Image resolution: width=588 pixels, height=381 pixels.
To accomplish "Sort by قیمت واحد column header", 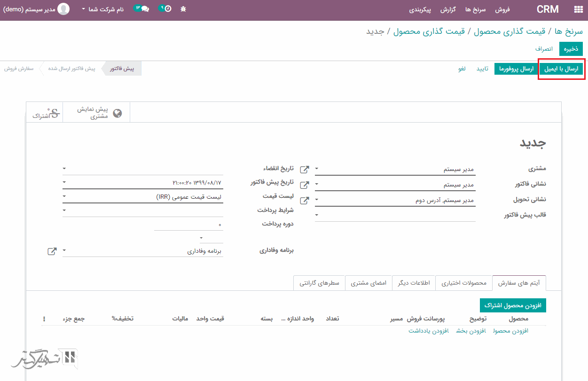I will 210,319.
